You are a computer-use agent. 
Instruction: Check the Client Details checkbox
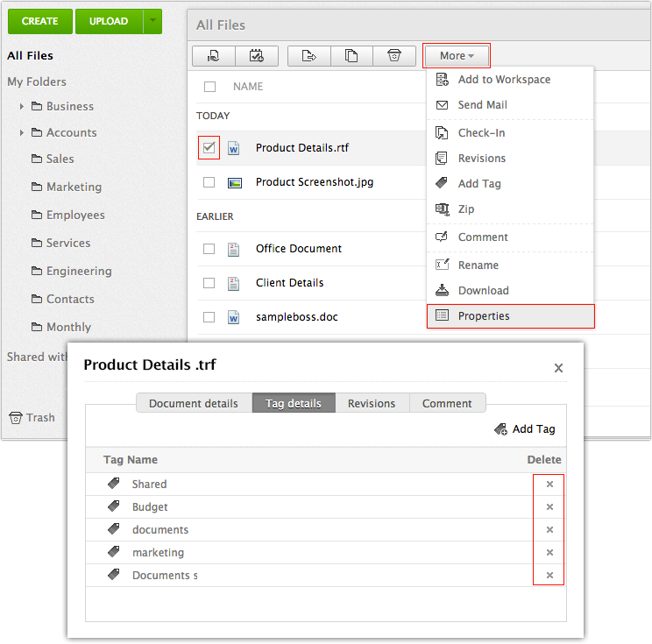tap(209, 283)
